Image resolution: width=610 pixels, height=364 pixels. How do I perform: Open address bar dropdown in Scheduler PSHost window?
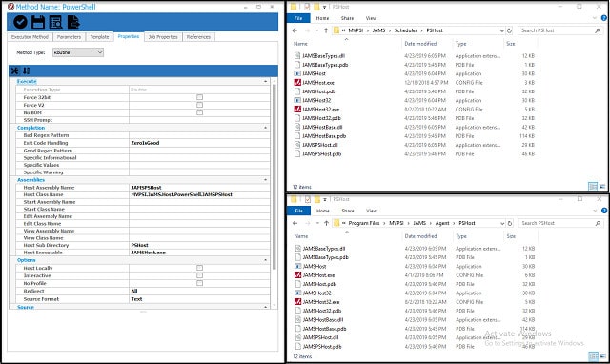click(x=502, y=30)
